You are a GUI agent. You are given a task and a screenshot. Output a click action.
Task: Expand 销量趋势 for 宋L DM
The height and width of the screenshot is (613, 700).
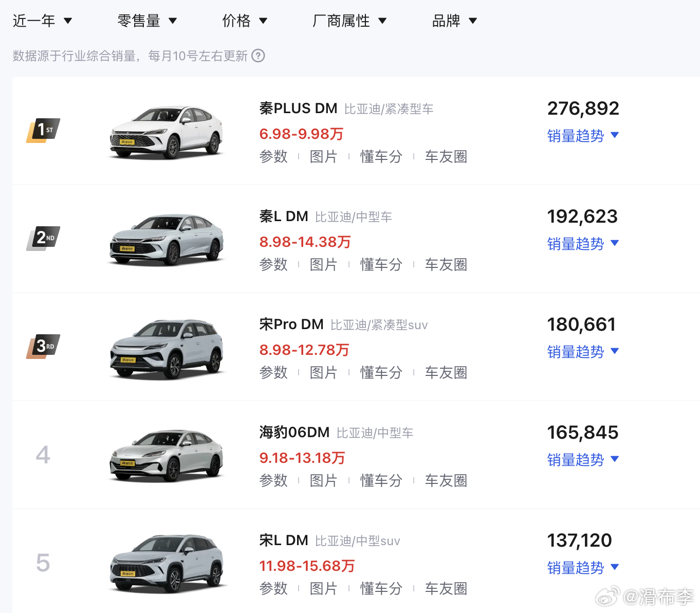[583, 568]
